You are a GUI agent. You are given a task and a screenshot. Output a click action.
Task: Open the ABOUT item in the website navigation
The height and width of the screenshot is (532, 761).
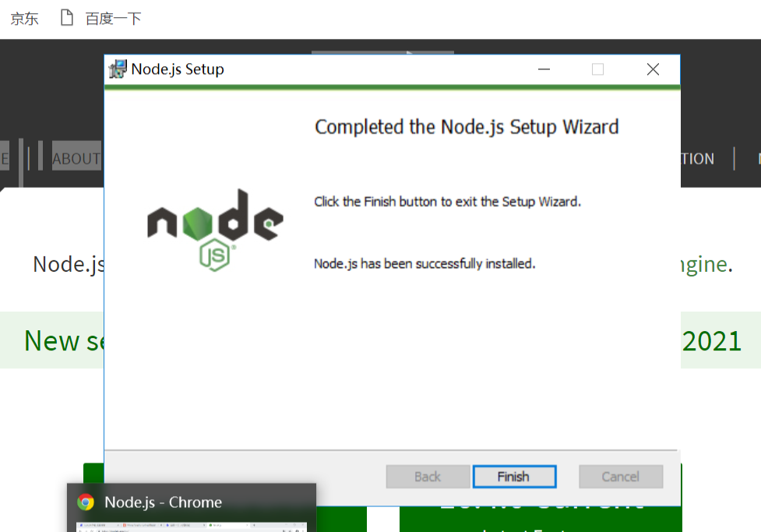76,158
